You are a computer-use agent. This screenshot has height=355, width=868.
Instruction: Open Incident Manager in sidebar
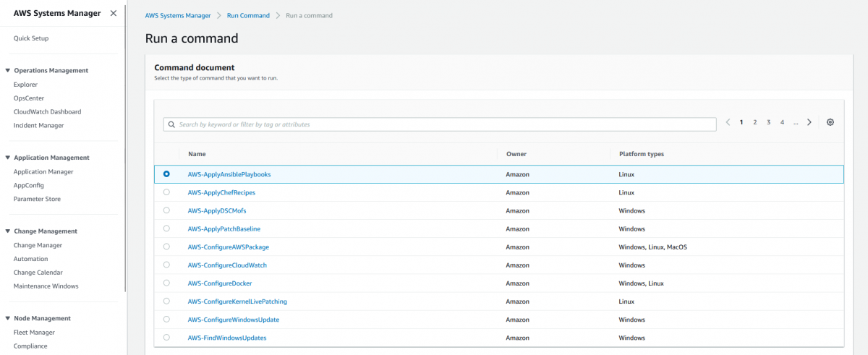[38, 125]
